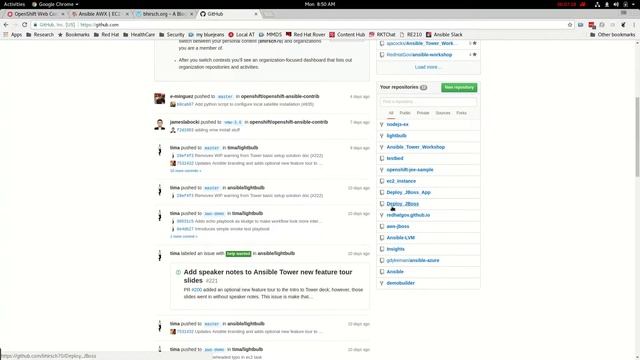Open the MMDS bookmark
Viewport: 640px width, 360px height.
(x=270, y=35)
